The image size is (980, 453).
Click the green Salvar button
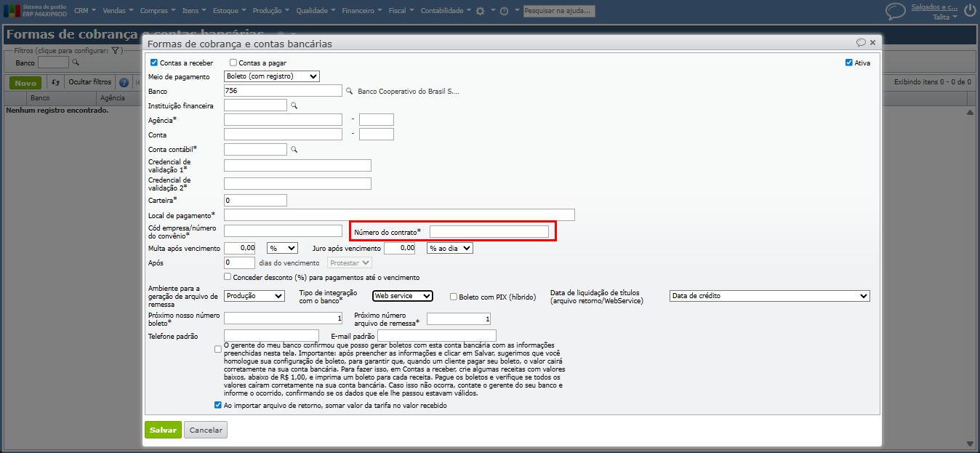tap(163, 430)
